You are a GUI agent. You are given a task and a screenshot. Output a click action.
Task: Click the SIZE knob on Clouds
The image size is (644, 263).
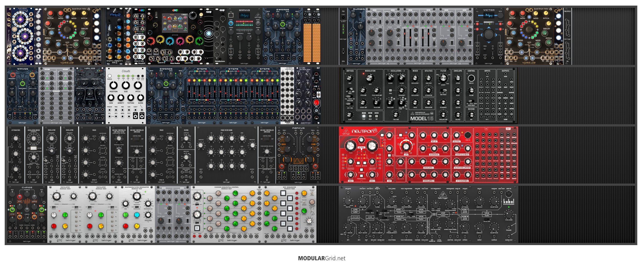(126, 85)
